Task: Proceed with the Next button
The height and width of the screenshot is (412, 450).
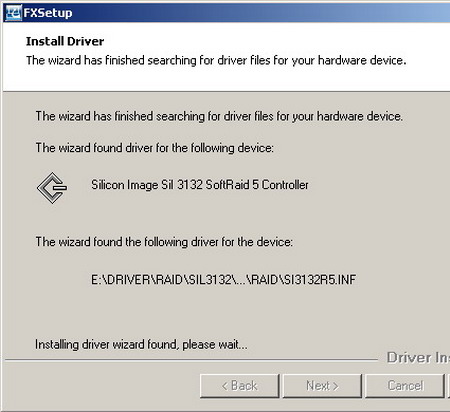Action: [322, 386]
